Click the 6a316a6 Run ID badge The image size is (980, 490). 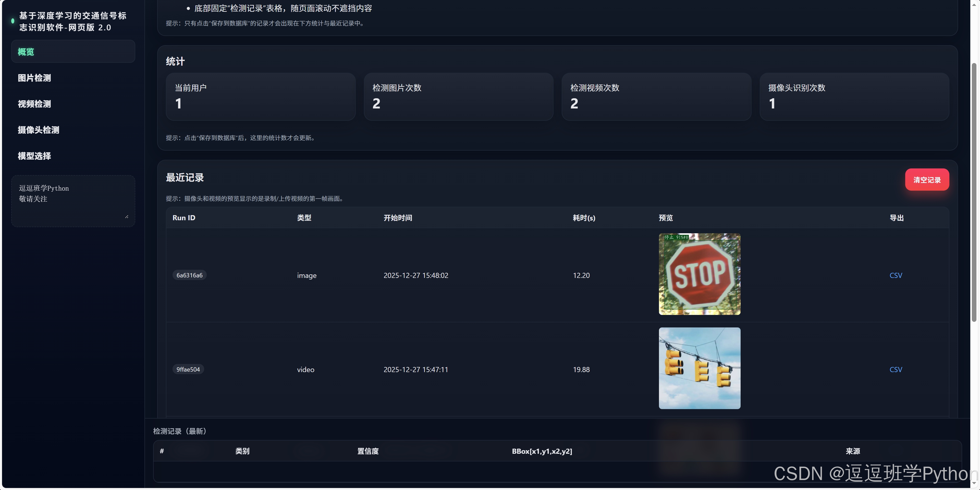coord(189,275)
